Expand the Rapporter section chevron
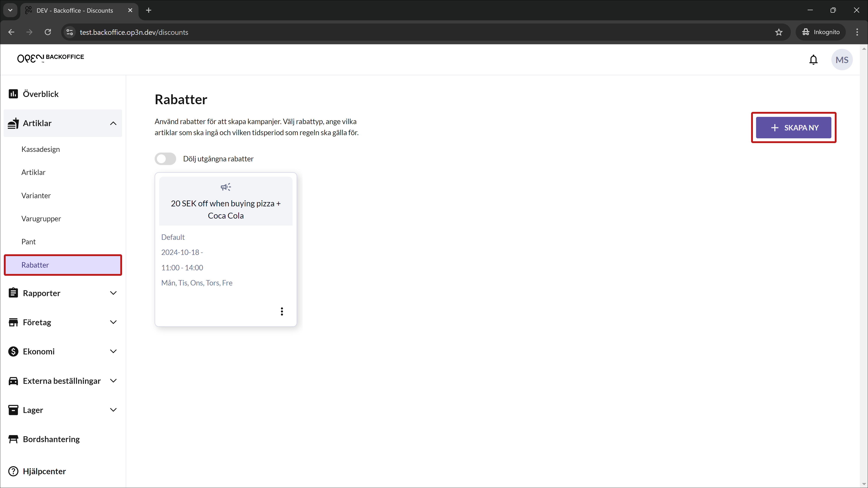The image size is (868, 488). pyautogui.click(x=113, y=293)
